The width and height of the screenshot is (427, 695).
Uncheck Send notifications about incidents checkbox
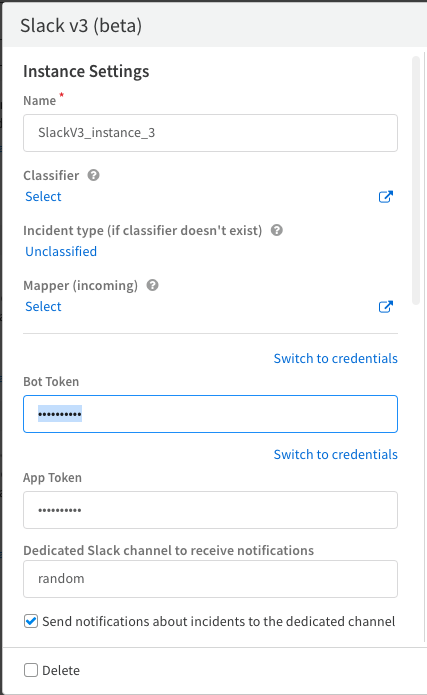click(31, 621)
